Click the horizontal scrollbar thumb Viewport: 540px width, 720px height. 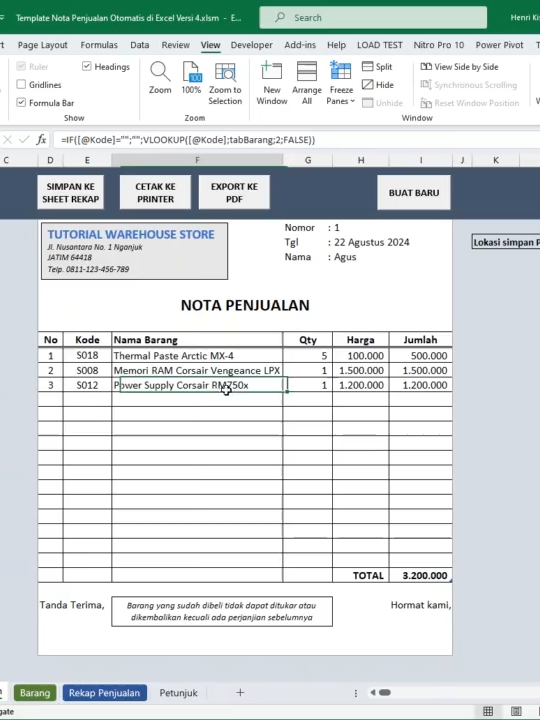coord(385,692)
